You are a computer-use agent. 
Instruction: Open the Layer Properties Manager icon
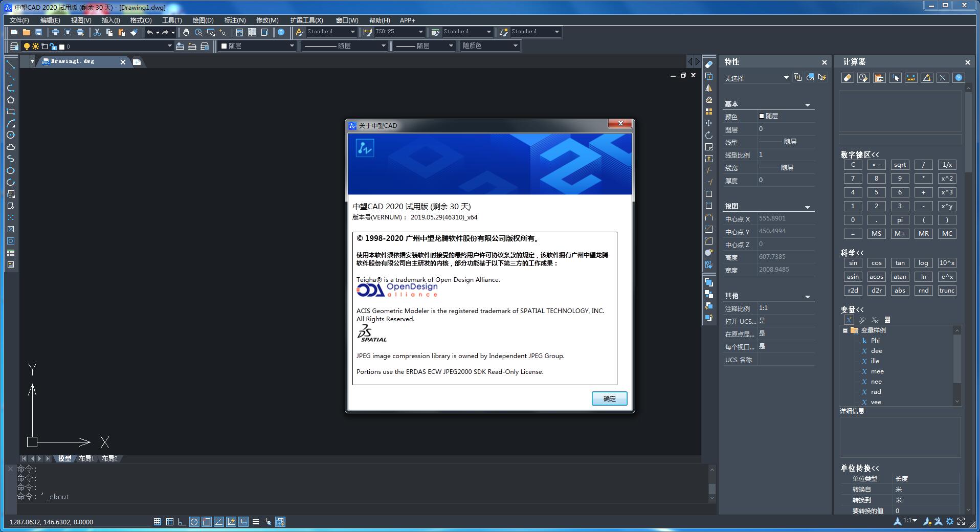coord(14,46)
